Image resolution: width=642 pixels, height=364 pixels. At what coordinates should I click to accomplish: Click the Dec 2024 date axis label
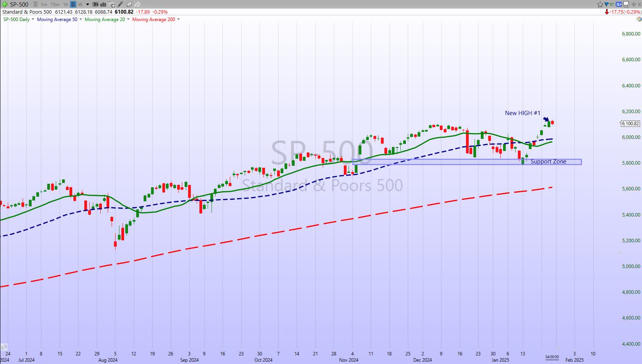point(423,360)
